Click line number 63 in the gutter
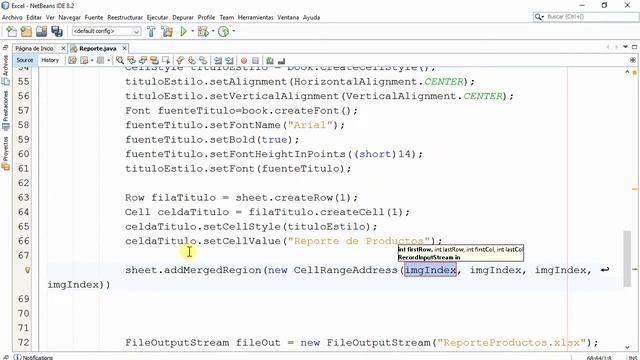Image resolution: width=640 pixels, height=360 pixels. 24,198
